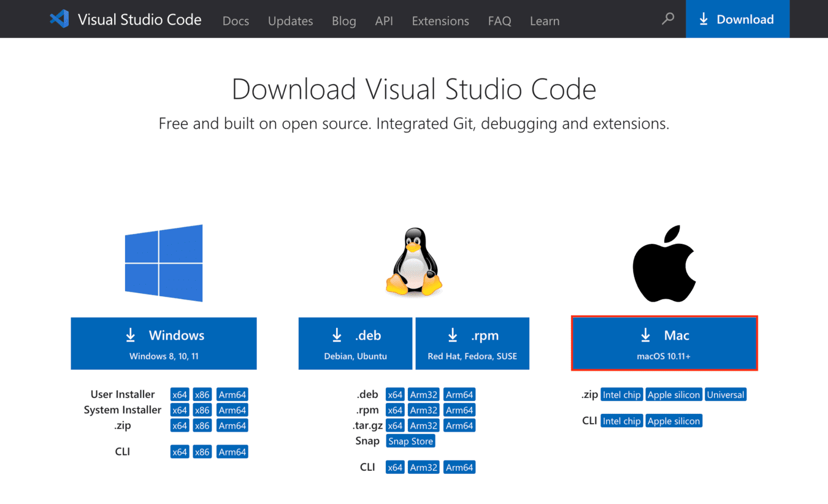Click the "Snap" row label

click(367, 441)
